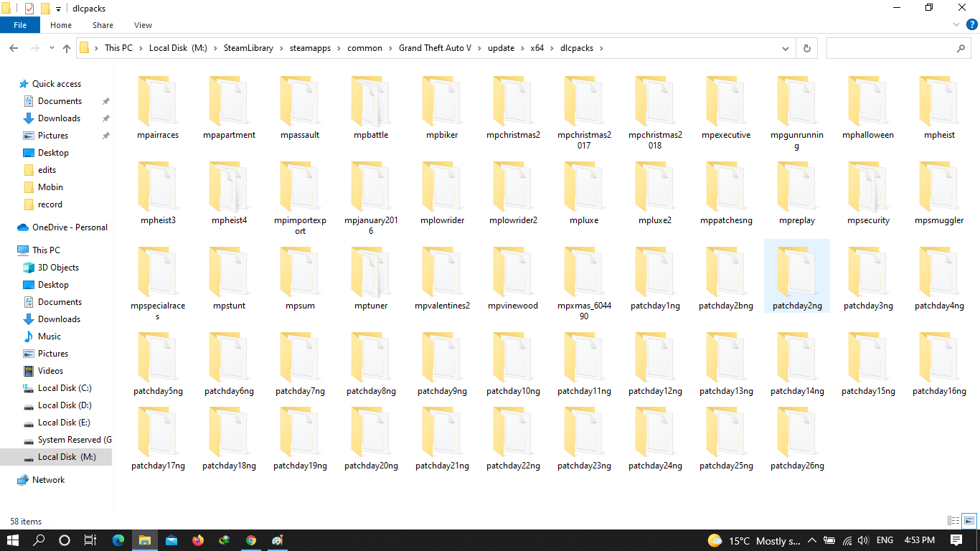Select the mpheist4 folder
This screenshot has height=551, width=980.
[229, 194]
